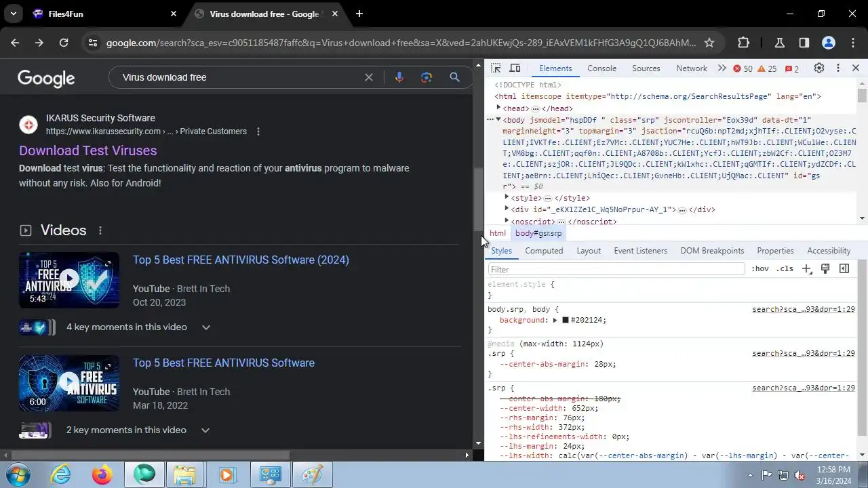Image resolution: width=868 pixels, height=488 pixels.
Task: Toggle the rendering emulations paintbrush icon
Action: click(x=825, y=269)
